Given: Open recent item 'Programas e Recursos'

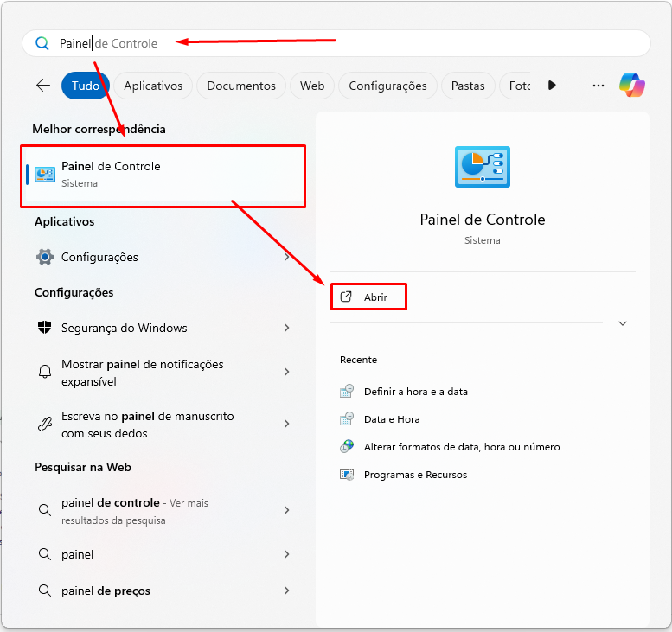Looking at the screenshot, I should pos(415,475).
